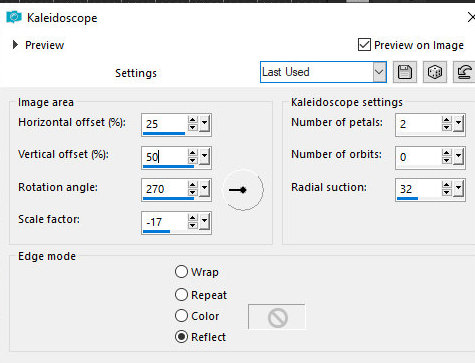
Task: Open the Last Used settings dropdown
Action: pyautogui.click(x=323, y=72)
